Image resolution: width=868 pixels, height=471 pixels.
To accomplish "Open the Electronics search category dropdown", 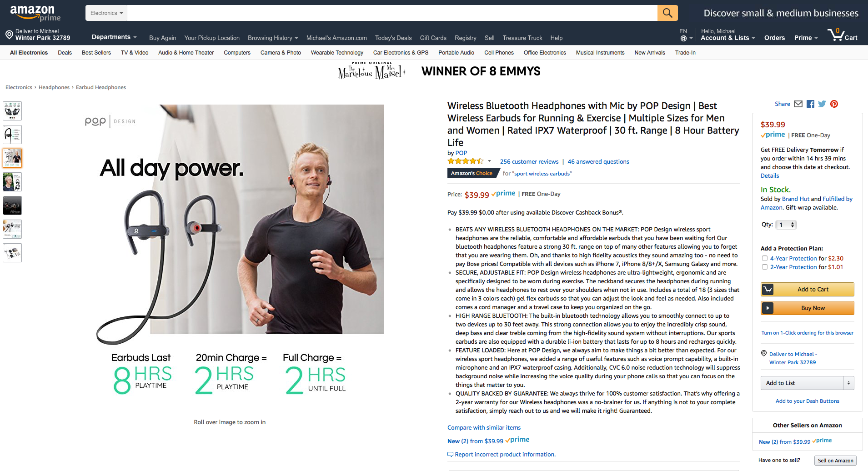I will (x=106, y=13).
